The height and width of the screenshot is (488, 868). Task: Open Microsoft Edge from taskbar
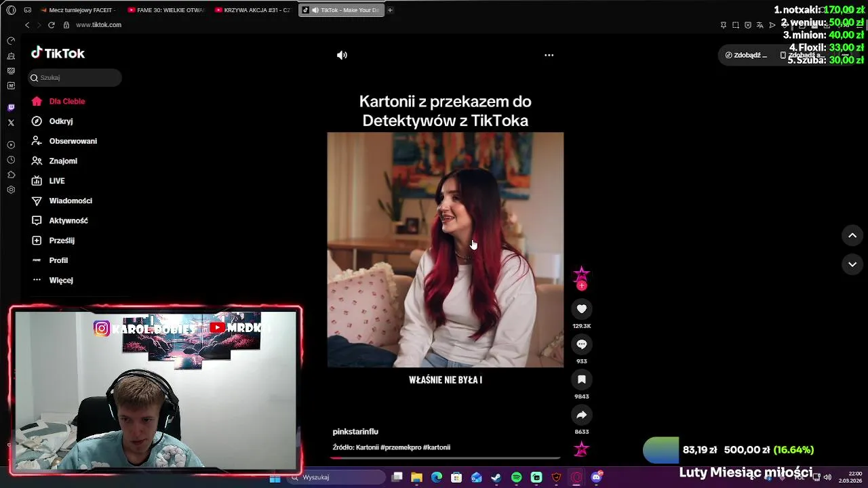(x=437, y=478)
